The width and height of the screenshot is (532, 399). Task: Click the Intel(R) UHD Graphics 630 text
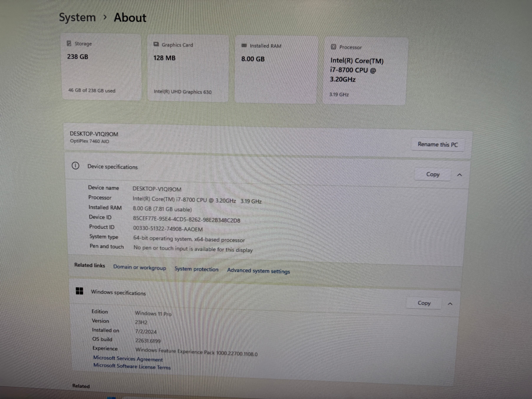point(183,92)
